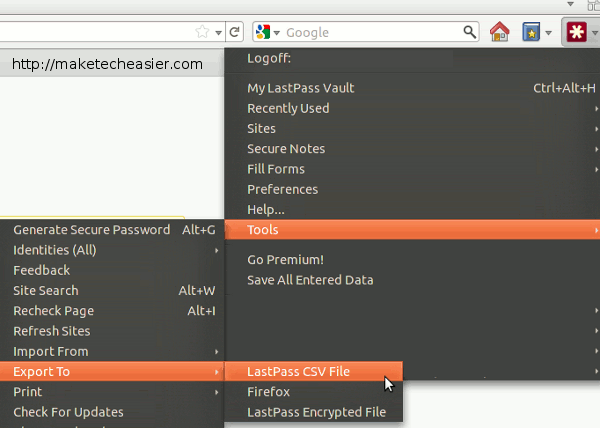Expand the Recently Used submenu

[x=412, y=109]
